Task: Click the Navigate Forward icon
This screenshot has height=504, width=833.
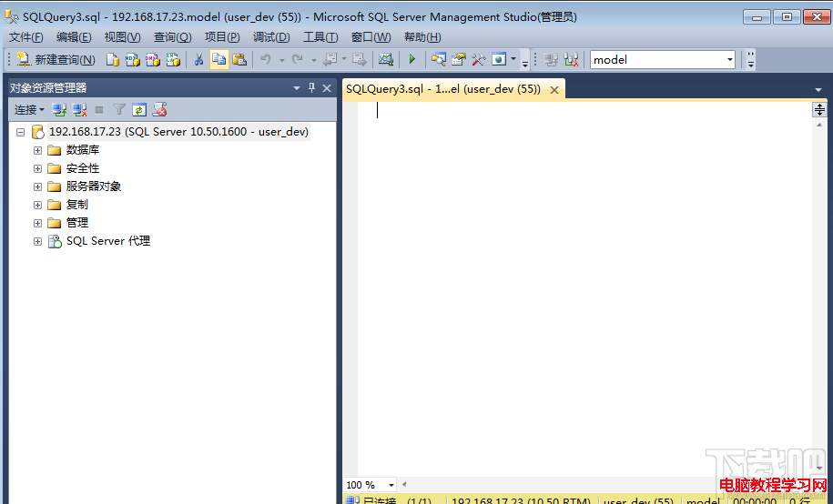Action: [x=360, y=59]
